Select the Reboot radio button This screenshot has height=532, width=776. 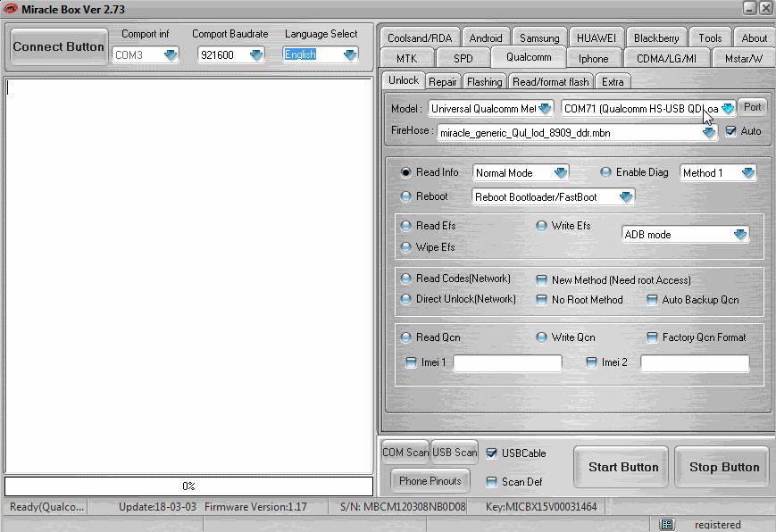[405, 196]
